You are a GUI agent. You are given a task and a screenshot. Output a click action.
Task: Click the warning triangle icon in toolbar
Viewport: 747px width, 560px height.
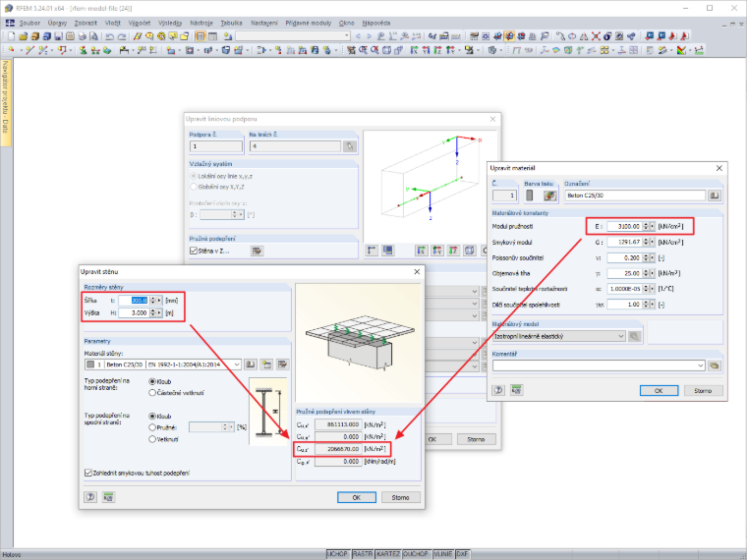584,36
